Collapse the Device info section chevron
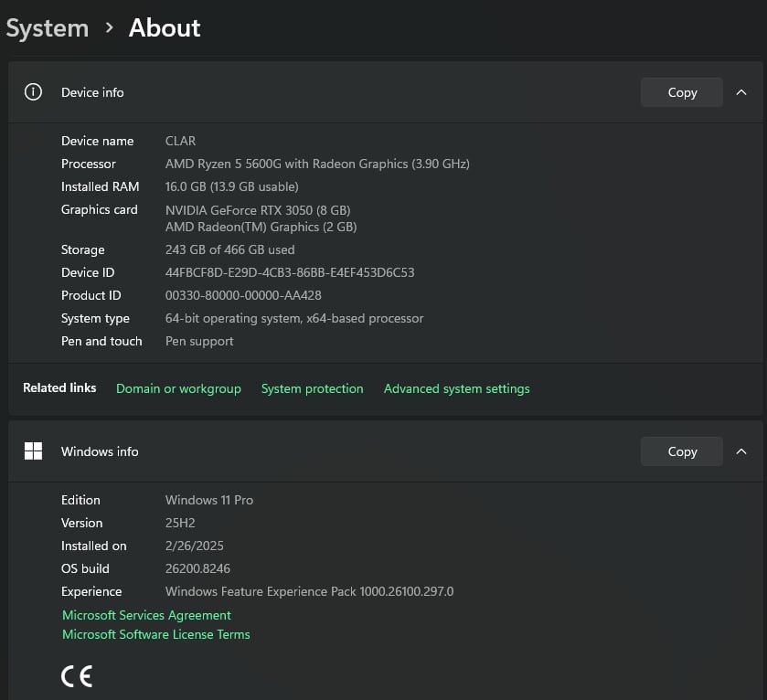 (x=741, y=92)
